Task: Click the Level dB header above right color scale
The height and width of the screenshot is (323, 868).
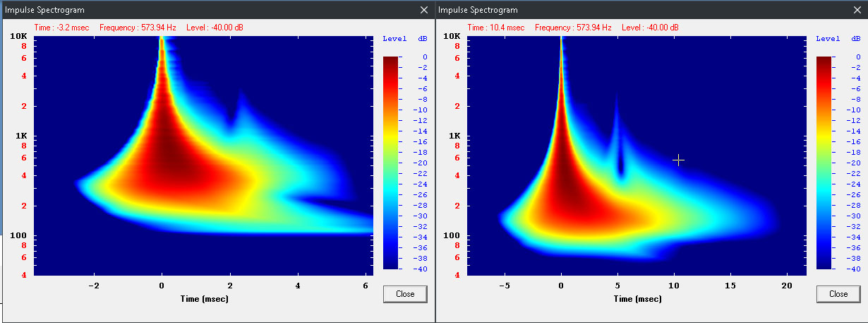Action: pyautogui.click(x=838, y=39)
